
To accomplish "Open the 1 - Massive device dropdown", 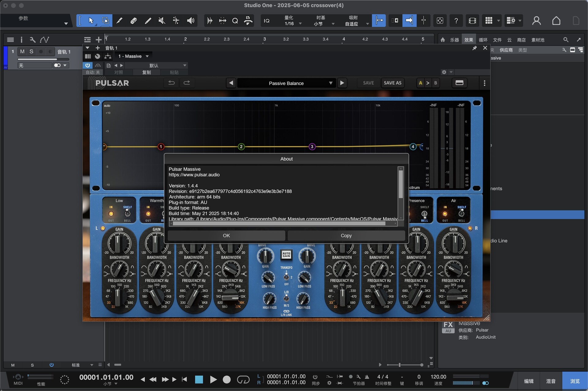I will (x=133, y=56).
